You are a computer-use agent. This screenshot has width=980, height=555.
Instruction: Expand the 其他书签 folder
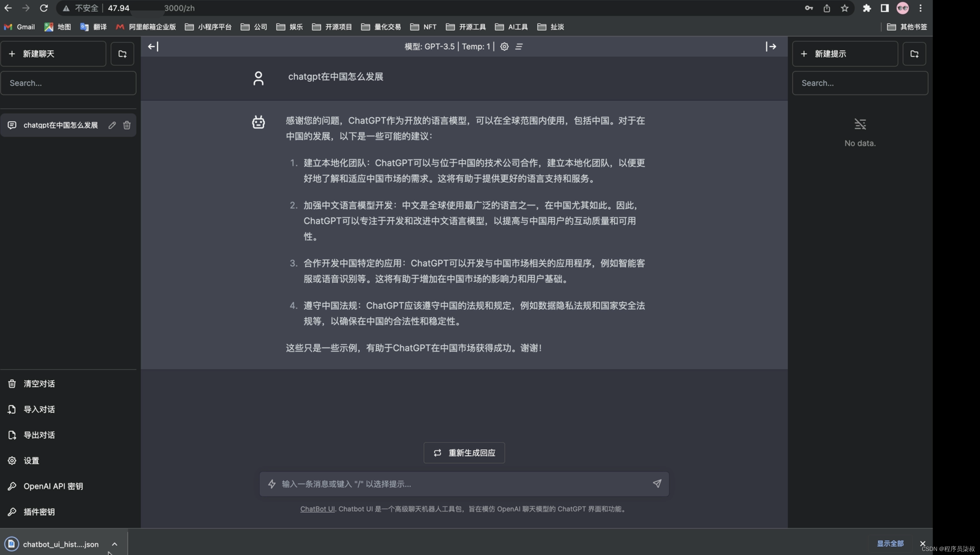(x=907, y=27)
